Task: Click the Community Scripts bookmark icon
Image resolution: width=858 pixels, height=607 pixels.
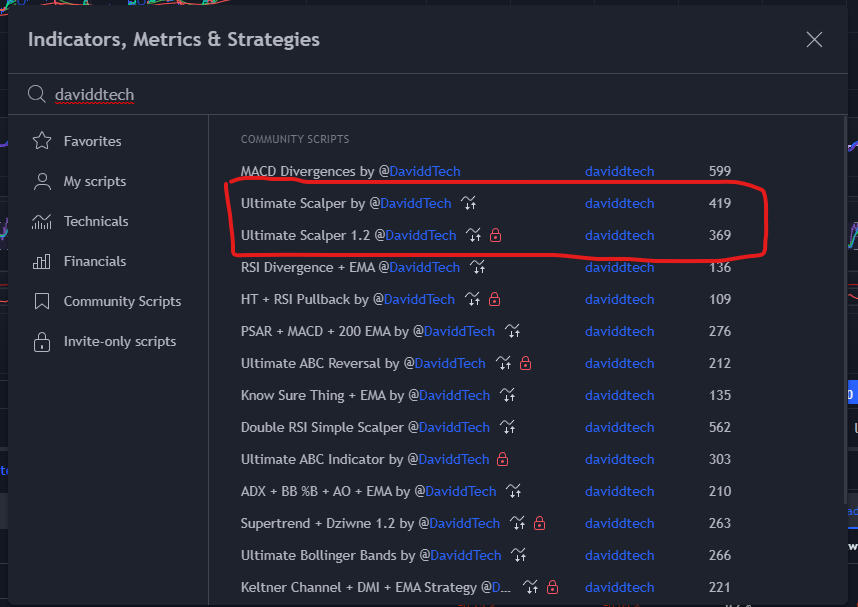Action: point(42,301)
